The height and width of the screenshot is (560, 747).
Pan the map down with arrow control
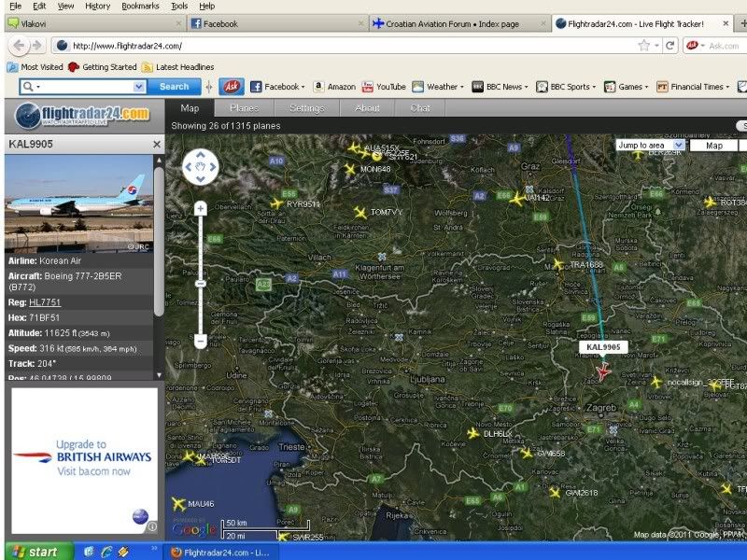pos(201,179)
